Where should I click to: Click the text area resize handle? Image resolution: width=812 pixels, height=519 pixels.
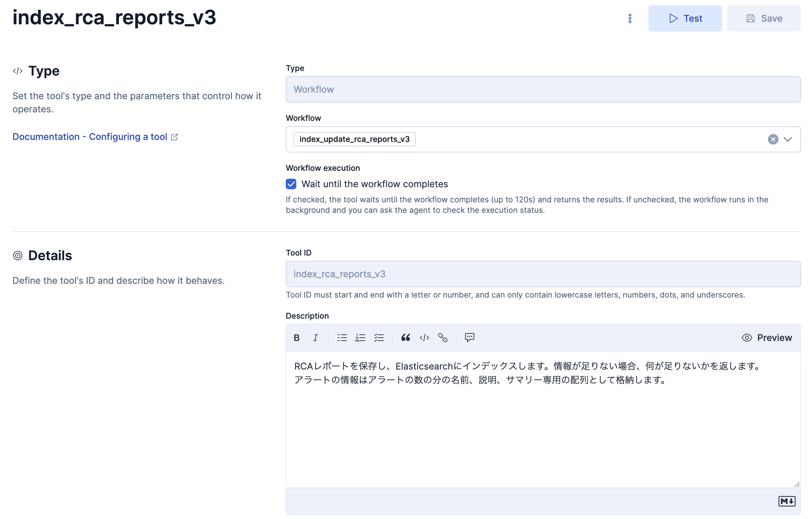click(x=797, y=484)
